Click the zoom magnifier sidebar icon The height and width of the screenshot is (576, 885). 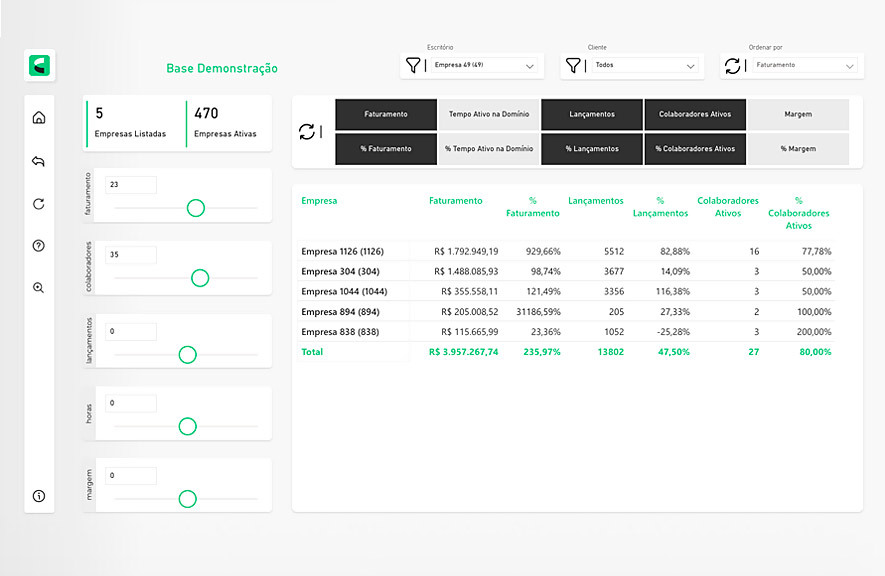point(39,288)
